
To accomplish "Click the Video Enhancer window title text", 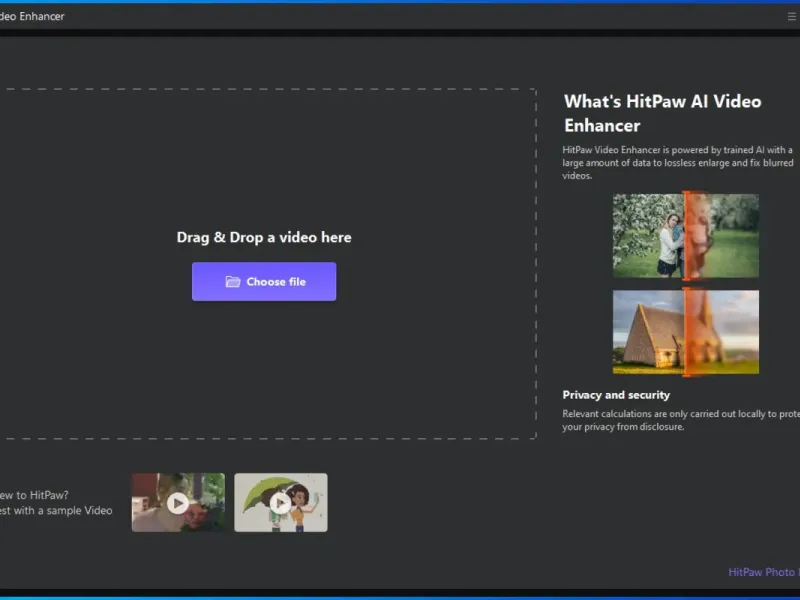I will pyautogui.click(x=32, y=16).
